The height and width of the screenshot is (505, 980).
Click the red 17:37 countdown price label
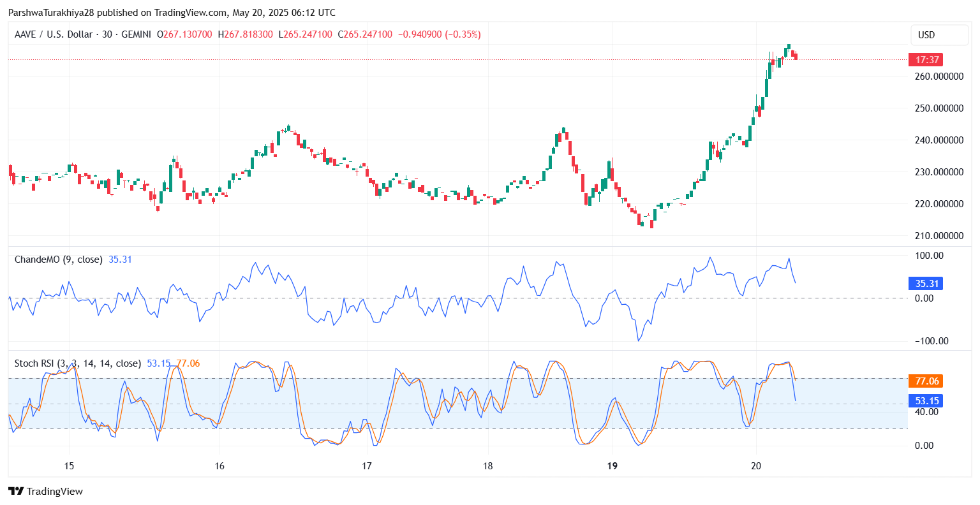click(x=926, y=60)
